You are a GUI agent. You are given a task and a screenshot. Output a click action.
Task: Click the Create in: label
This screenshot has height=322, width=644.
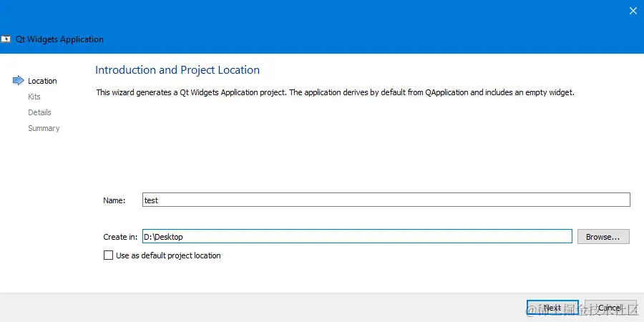click(120, 237)
